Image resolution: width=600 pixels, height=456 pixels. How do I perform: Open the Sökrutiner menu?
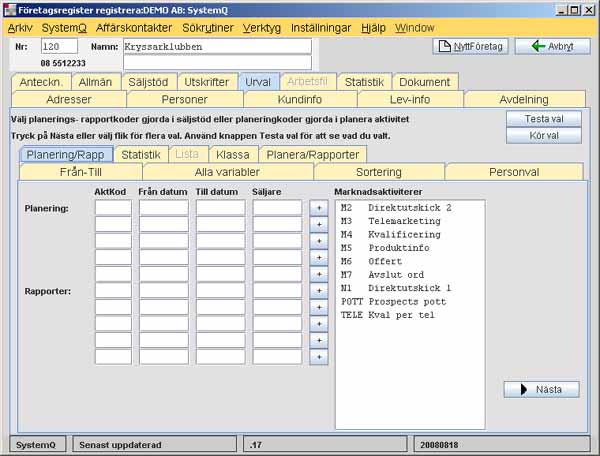(x=207, y=28)
